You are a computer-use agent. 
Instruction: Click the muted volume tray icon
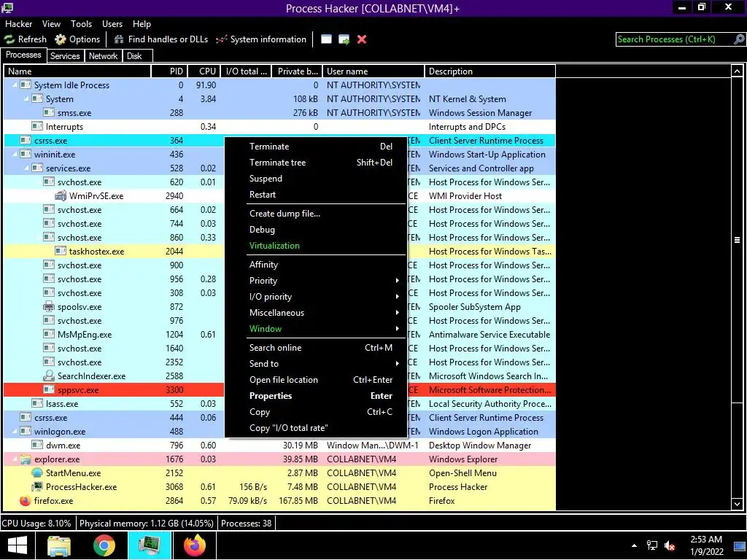(670, 545)
